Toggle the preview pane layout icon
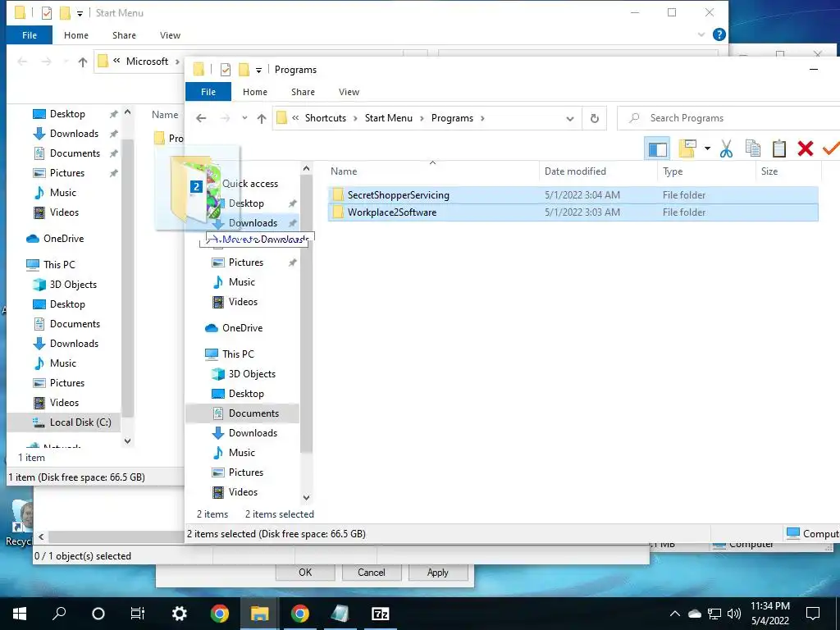Screen dimensions: 840x630 click(657, 149)
